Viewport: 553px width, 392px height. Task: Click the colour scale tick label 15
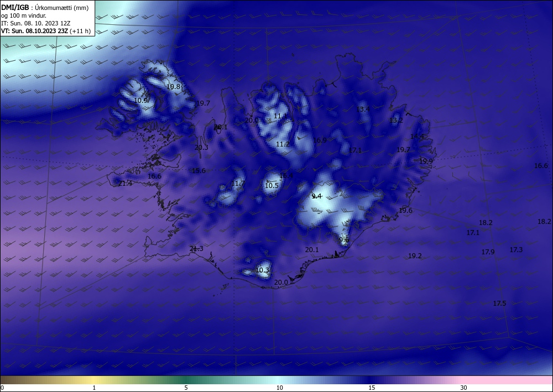[x=372, y=388]
